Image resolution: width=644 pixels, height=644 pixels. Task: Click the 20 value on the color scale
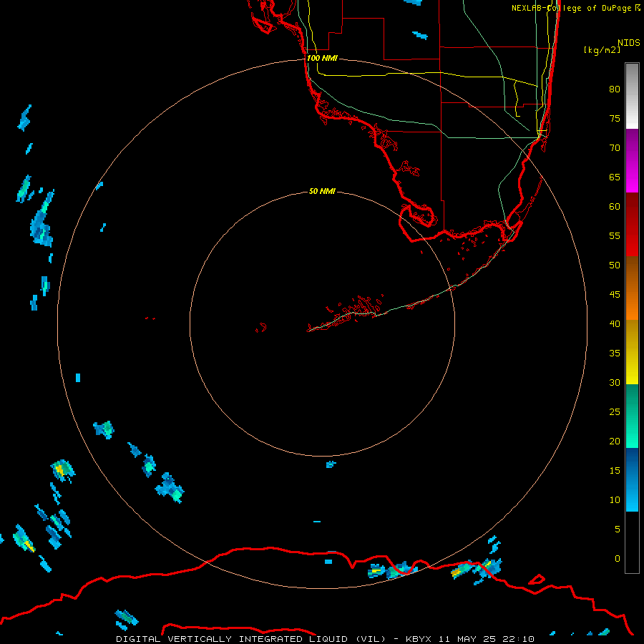(615, 441)
